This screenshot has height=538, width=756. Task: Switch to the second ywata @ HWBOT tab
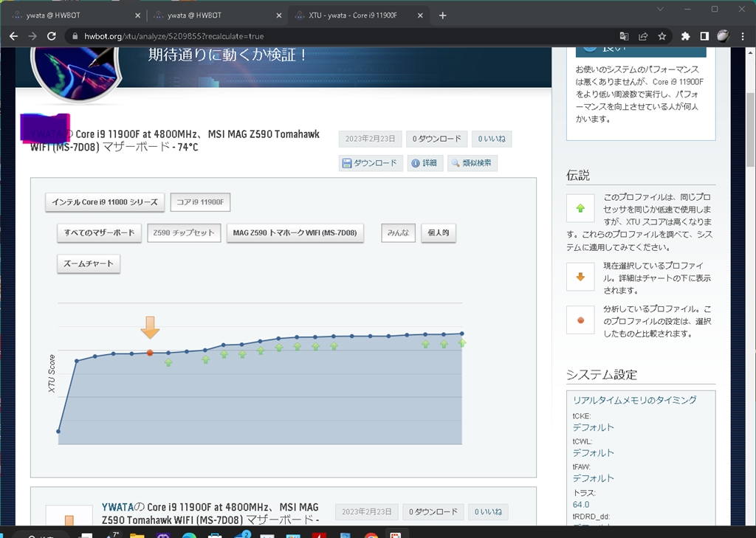(x=216, y=15)
